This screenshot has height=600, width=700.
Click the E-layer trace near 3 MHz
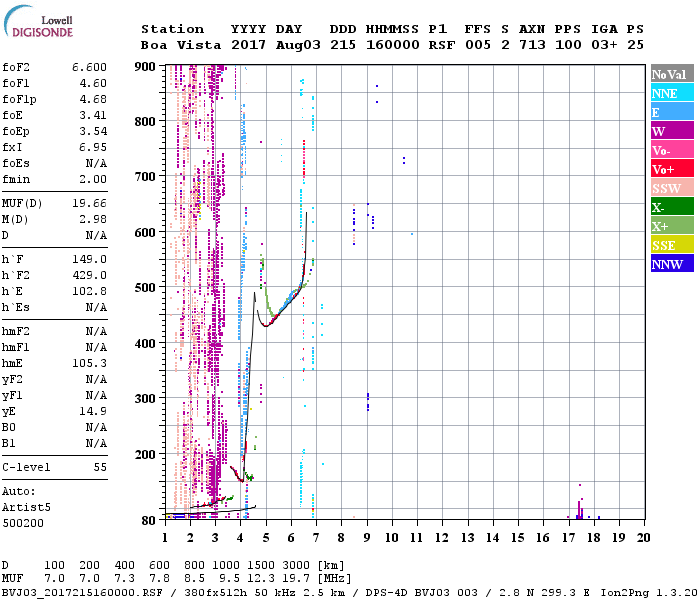pyautogui.click(x=208, y=504)
